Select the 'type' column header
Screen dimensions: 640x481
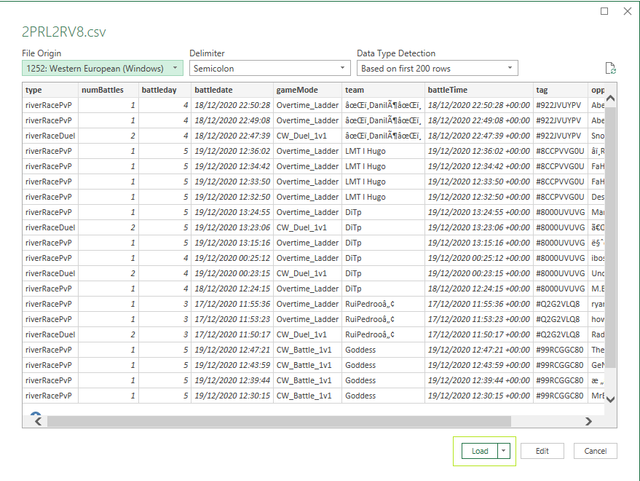(x=51, y=90)
